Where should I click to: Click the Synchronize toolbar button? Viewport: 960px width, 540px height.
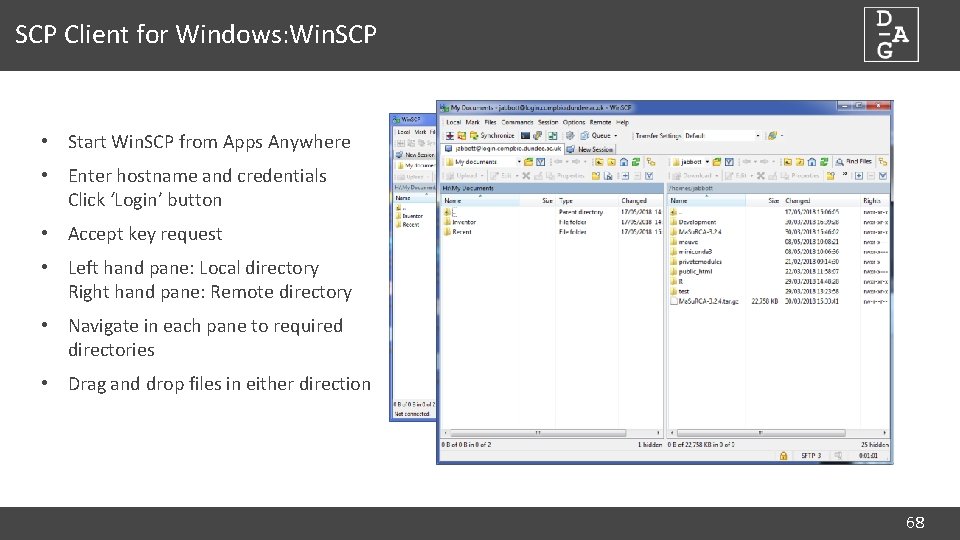click(x=492, y=135)
